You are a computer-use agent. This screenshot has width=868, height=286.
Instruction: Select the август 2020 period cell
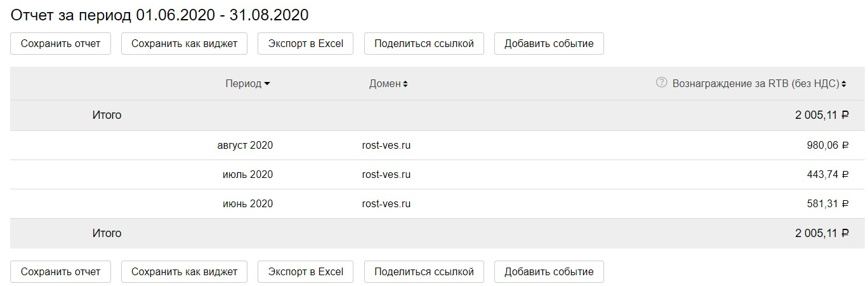point(244,146)
